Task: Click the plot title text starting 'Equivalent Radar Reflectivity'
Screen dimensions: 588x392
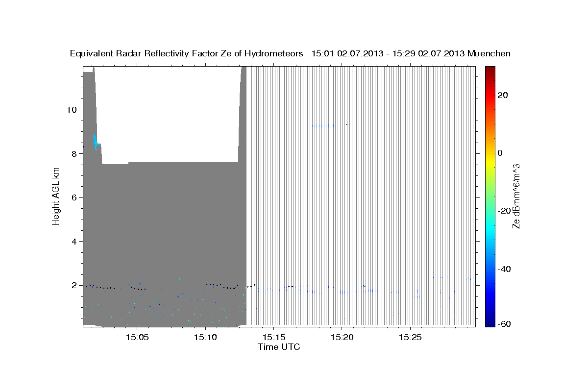Action: pos(290,54)
